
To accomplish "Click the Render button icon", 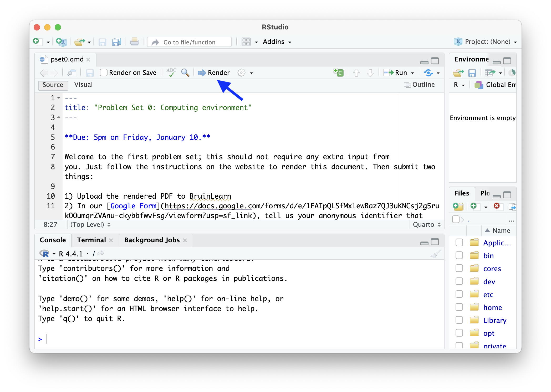I will point(202,73).
